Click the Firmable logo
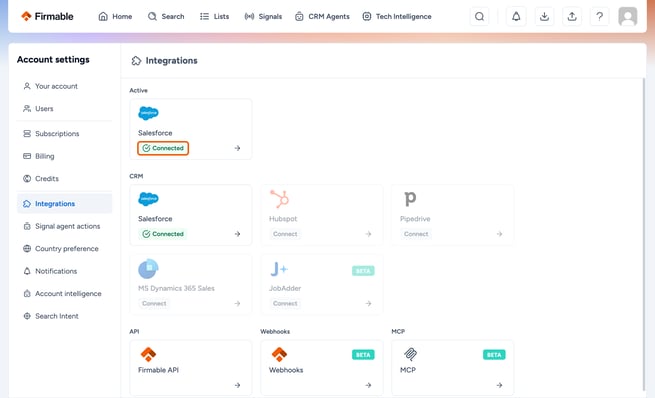The width and height of the screenshot is (655, 398). (47, 16)
